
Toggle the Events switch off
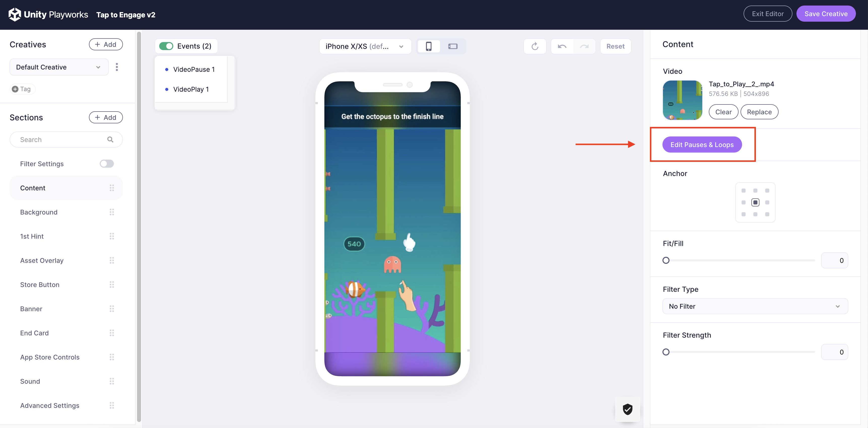coord(166,46)
